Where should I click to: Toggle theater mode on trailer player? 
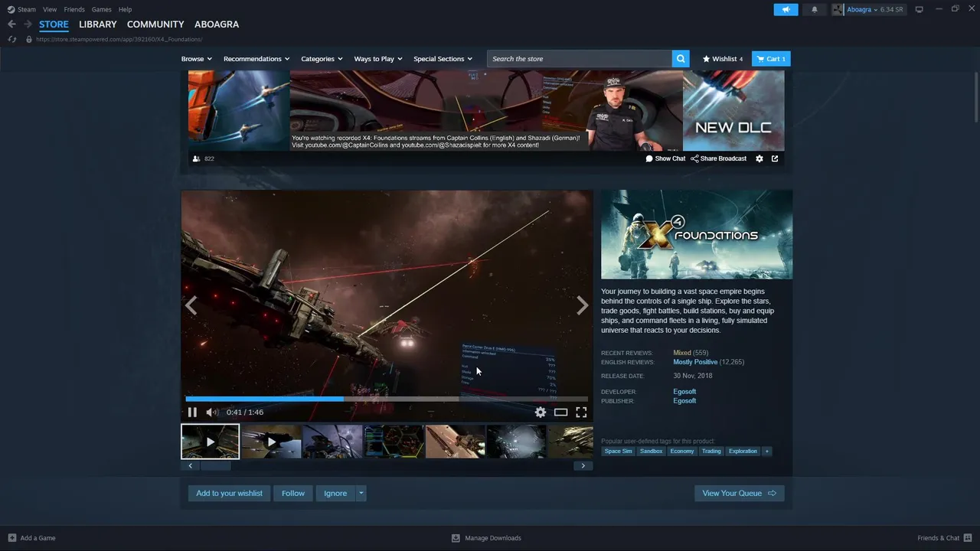coord(560,412)
